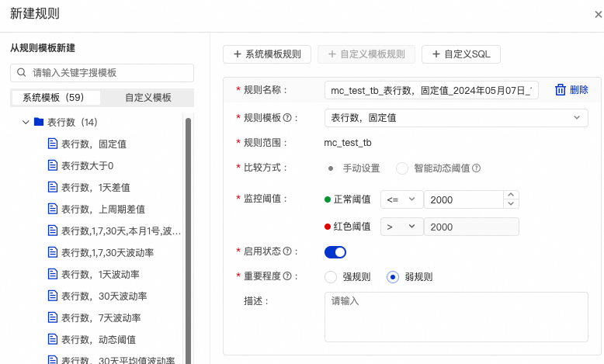Increase the 正常阈值 value with up arrow
The image size is (604, 364).
coord(511,195)
